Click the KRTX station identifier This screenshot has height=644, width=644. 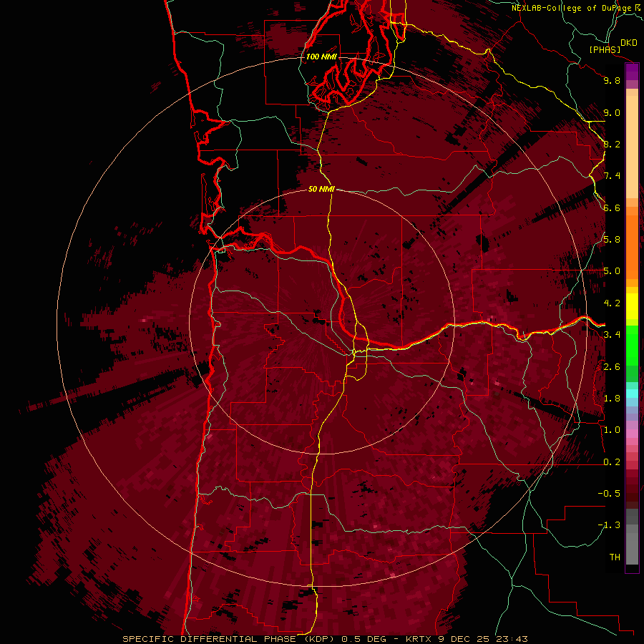419,639
